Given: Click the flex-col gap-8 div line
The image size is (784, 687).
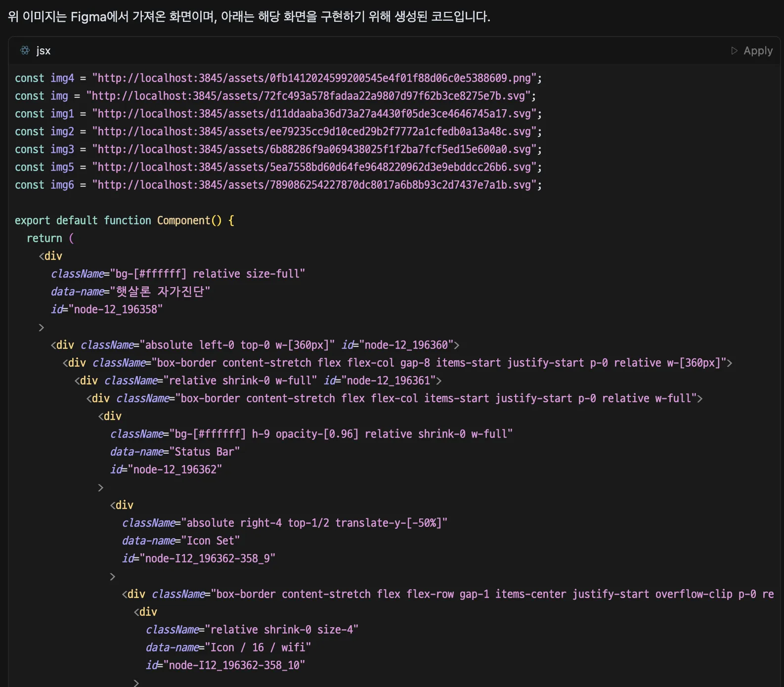Looking at the screenshot, I should point(397,363).
